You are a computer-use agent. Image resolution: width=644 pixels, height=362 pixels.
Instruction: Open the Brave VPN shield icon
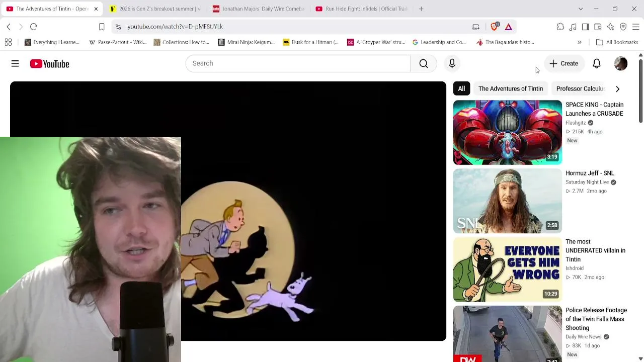coord(623,27)
